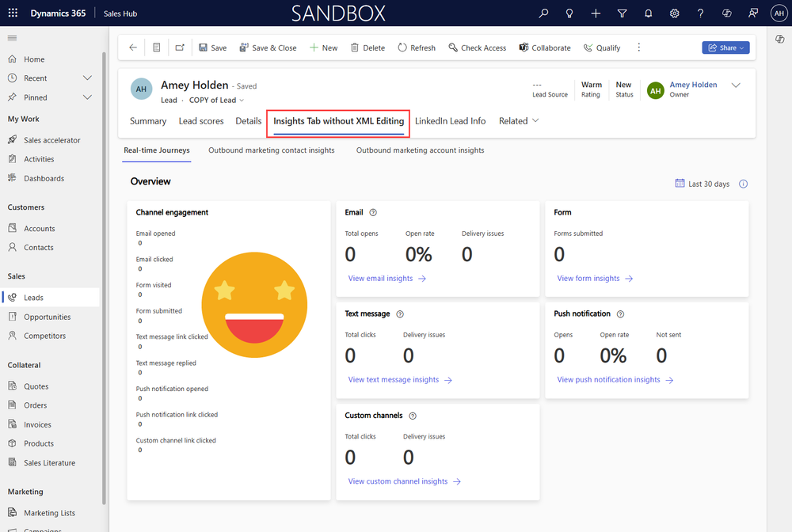
Task: Switch to the Summary tab
Action: 148,120
